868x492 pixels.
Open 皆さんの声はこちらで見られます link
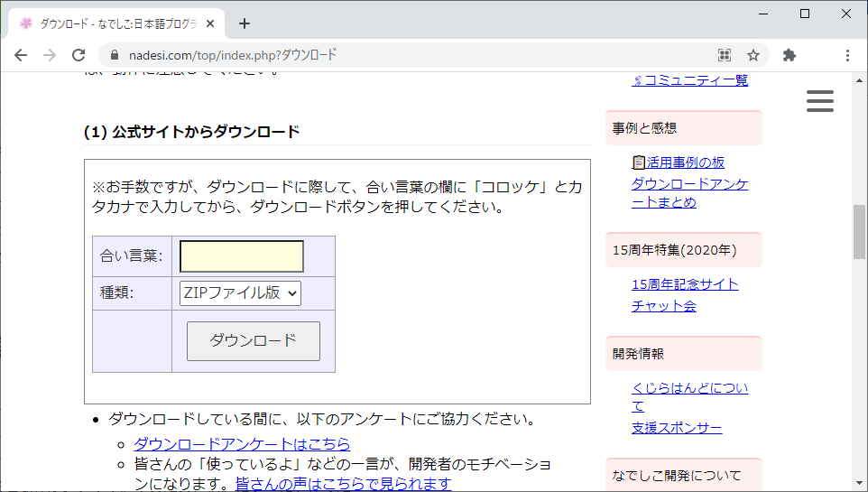coord(343,484)
